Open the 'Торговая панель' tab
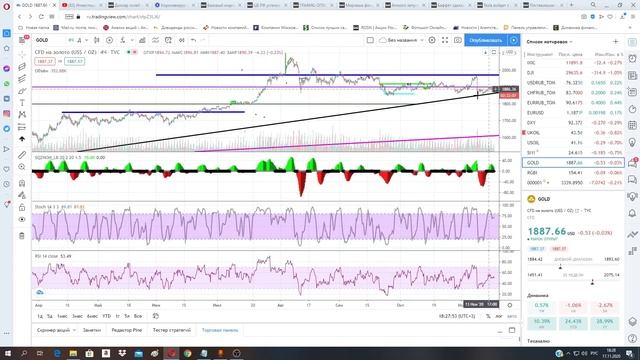 (220, 330)
